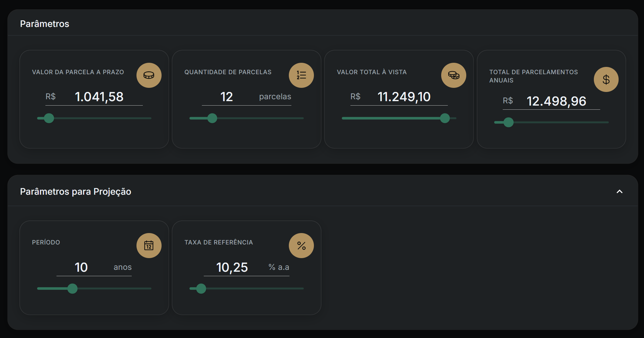Click the numbered list icon for Quantidade de Parcelas

click(301, 75)
